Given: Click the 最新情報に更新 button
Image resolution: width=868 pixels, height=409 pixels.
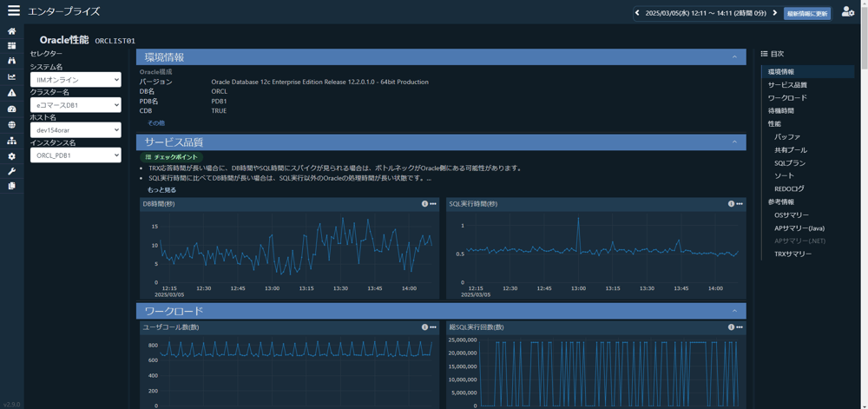Looking at the screenshot, I should tap(806, 13).
